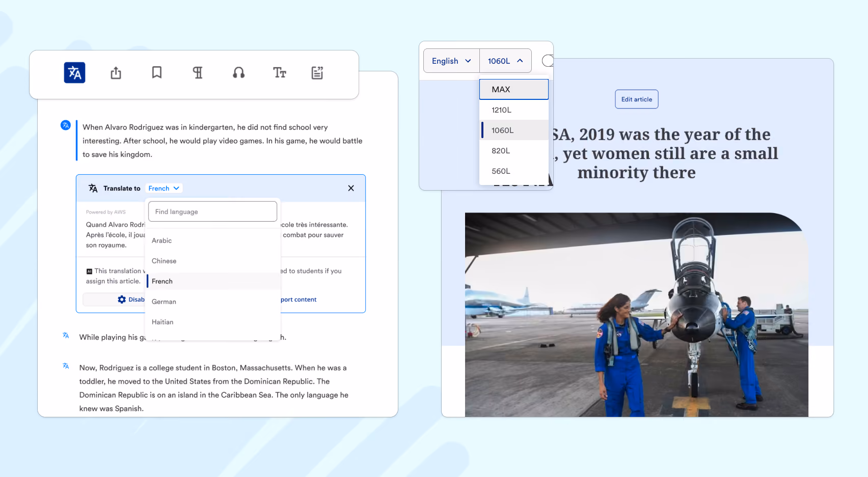Select German from the language list
Screen dimensions: 868x477
click(x=212, y=302)
